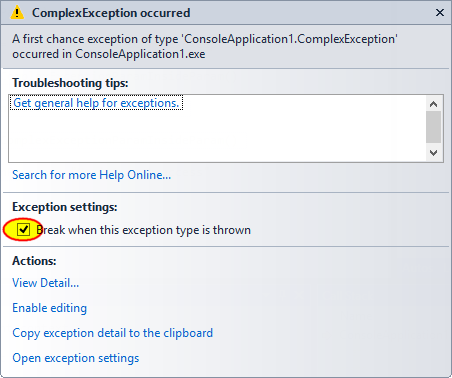The image size is (452, 378).
Task: Close the ComplexException occurred dialog
Action: pyautogui.click(x=440, y=13)
